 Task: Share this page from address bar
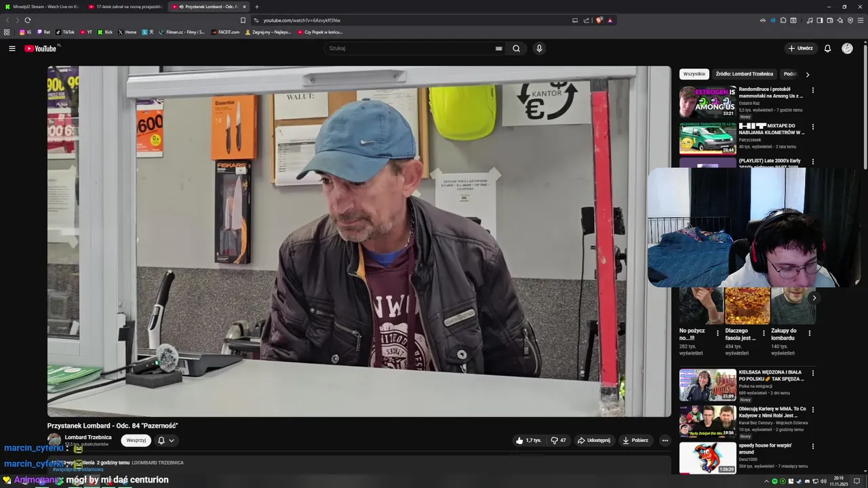(x=587, y=20)
